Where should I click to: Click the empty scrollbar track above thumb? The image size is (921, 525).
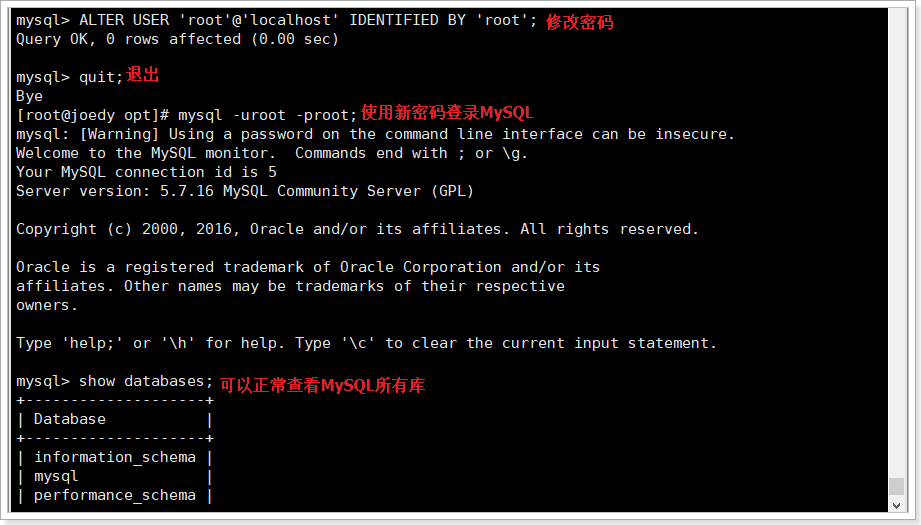896,242
